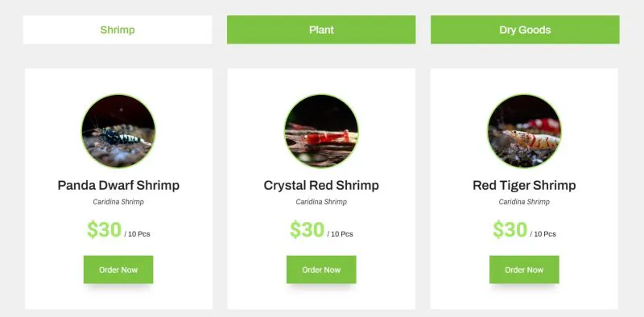Click the $30 price on Panda Dwarf card
This screenshot has width=644, height=317.
105,229
